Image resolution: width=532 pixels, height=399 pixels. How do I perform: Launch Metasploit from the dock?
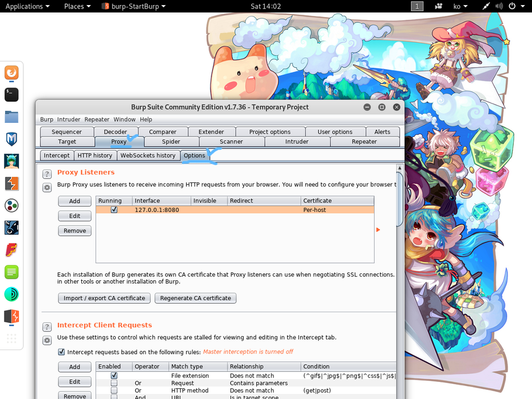point(11,139)
